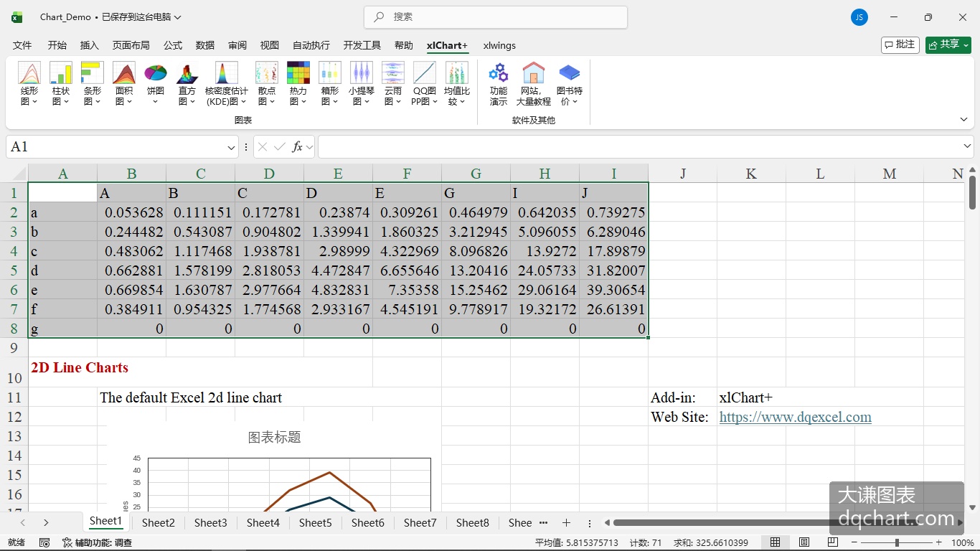Click the 搜索 search box
980x551 pixels.
[x=496, y=17]
